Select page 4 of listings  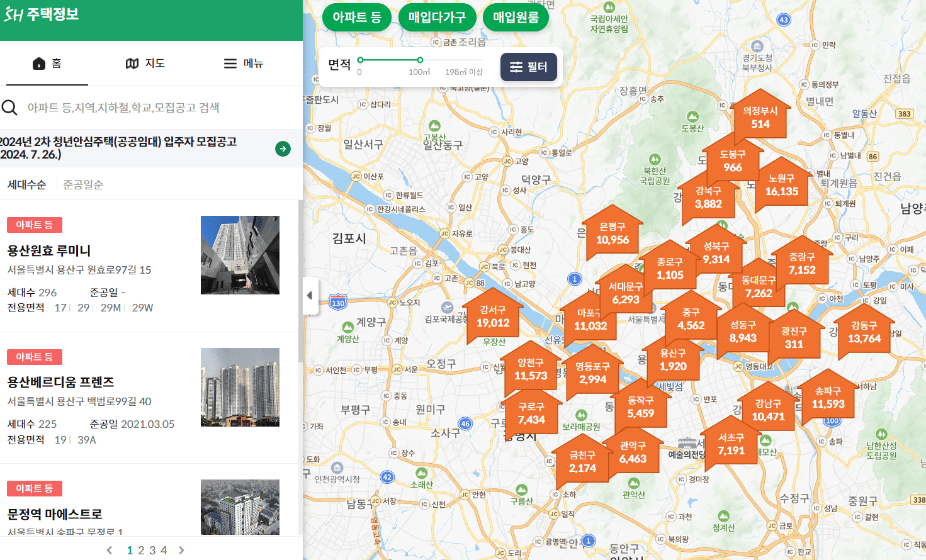click(164, 551)
